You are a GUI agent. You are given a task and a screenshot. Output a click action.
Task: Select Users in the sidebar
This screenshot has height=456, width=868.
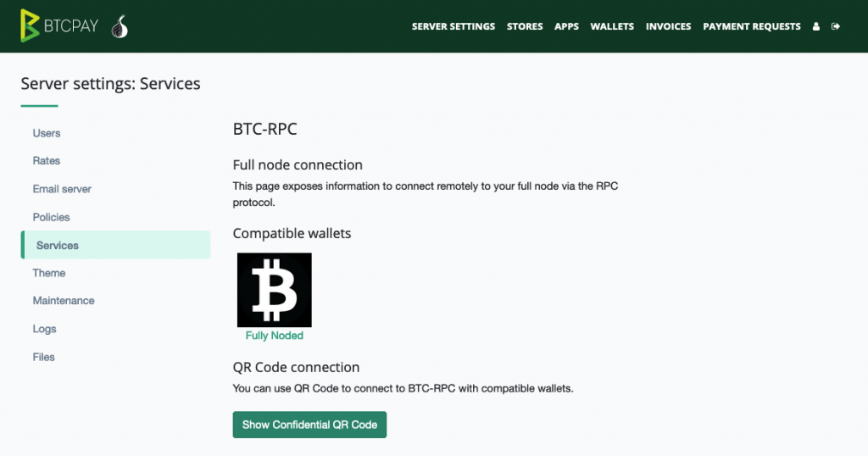click(x=47, y=133)
